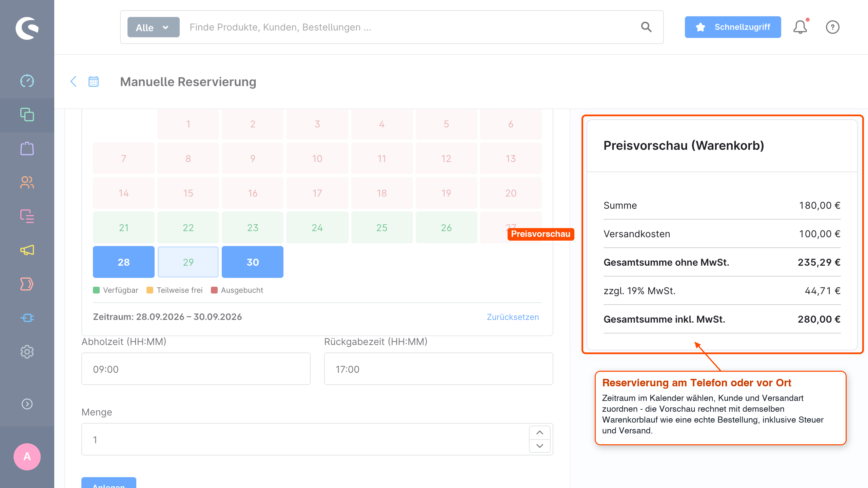Open the Marketing megaphone icon

[x=27, y=250]
